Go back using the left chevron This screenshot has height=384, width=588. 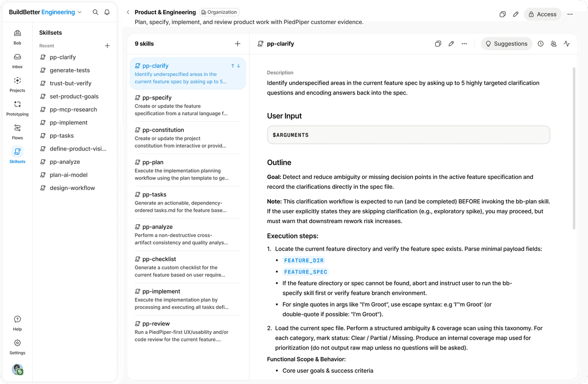[128, 12]
